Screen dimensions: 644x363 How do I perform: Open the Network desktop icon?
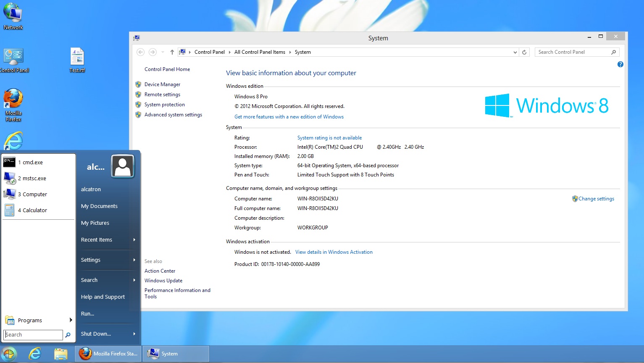(x=13, y=17)
